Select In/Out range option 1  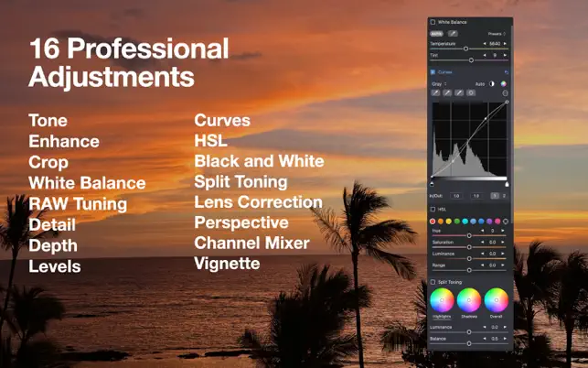pyautogui.click(x=495, y=196)
